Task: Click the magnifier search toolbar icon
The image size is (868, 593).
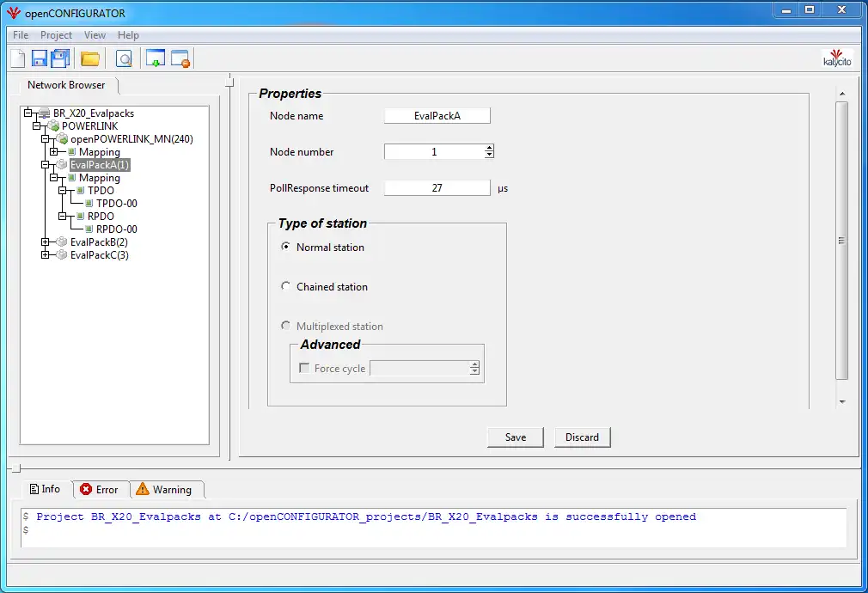Action: 125,58
